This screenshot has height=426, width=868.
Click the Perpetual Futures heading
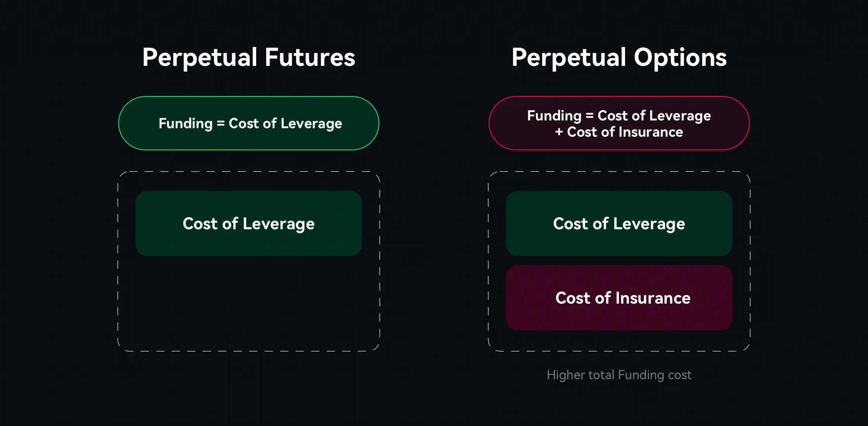(x=248, y=57)
